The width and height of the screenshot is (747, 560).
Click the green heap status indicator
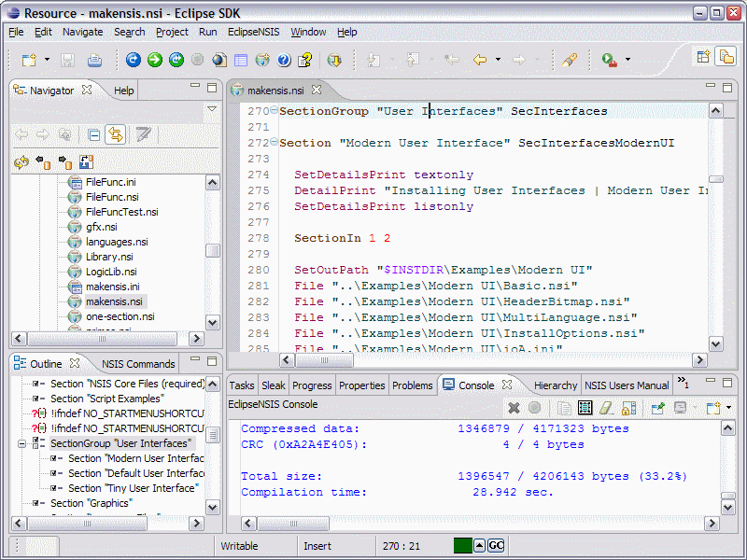click(462, 546)
